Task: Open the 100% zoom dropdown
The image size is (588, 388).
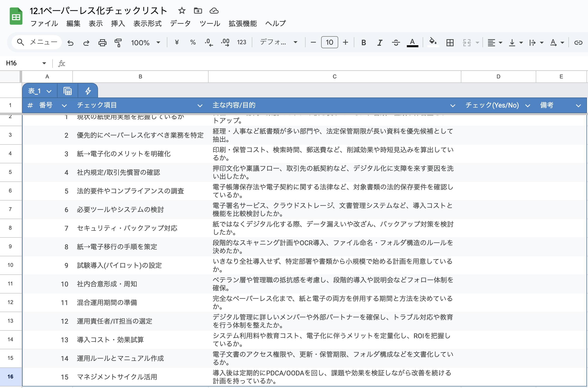Action: pyautogui.click(x=145, y=42)
